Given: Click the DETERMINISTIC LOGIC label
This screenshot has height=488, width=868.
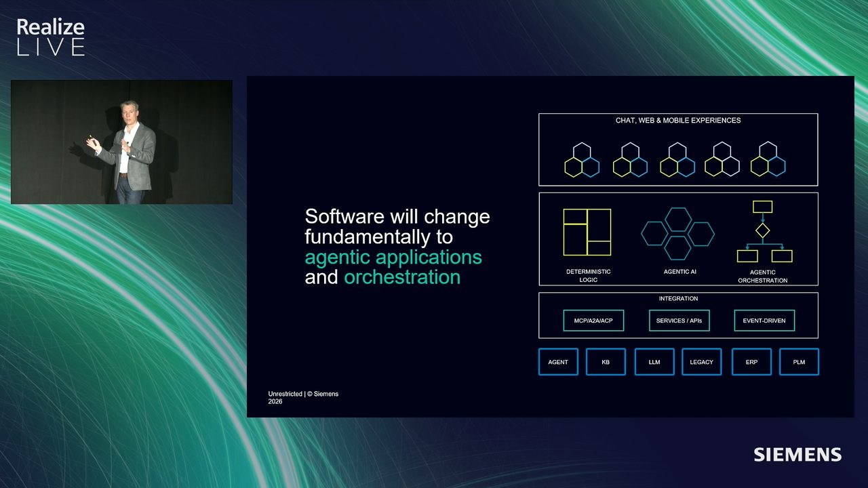Looking at the screenshot, I should pyautogui.click(x=589, y=276).
